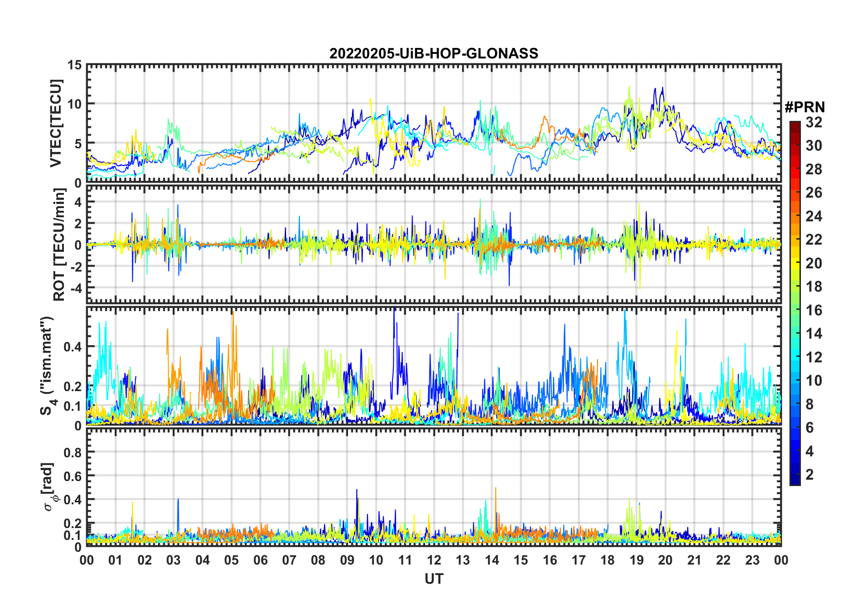Click the 18 hour tick label
The width and height of the screenshot is (868, 607).
tap(607, 560)
